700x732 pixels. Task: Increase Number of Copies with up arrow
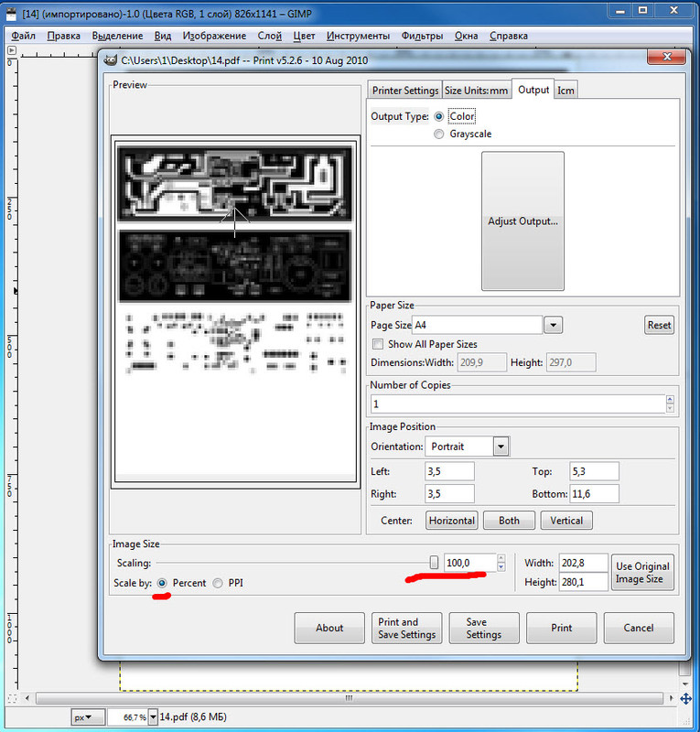click(670, 399)
